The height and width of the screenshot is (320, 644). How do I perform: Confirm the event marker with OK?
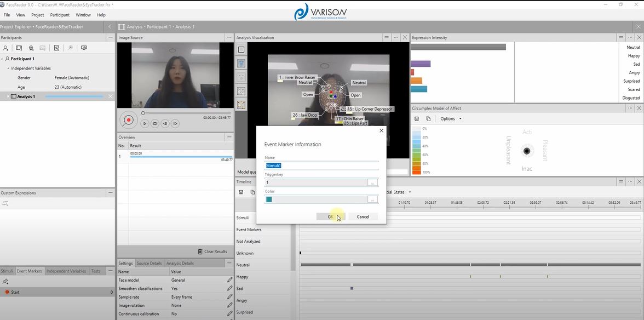(x=331, y=216)
